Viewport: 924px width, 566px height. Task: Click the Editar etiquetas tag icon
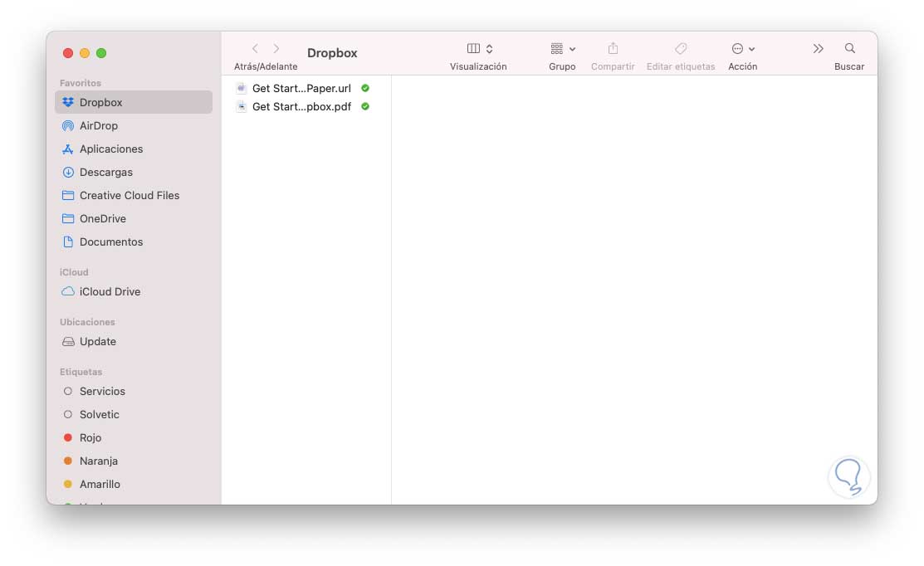[681, 48]
